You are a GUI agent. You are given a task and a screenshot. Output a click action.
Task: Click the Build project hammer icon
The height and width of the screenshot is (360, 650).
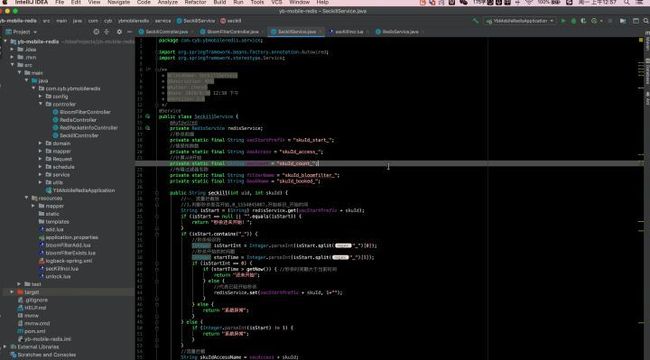(x=475, y=21)
